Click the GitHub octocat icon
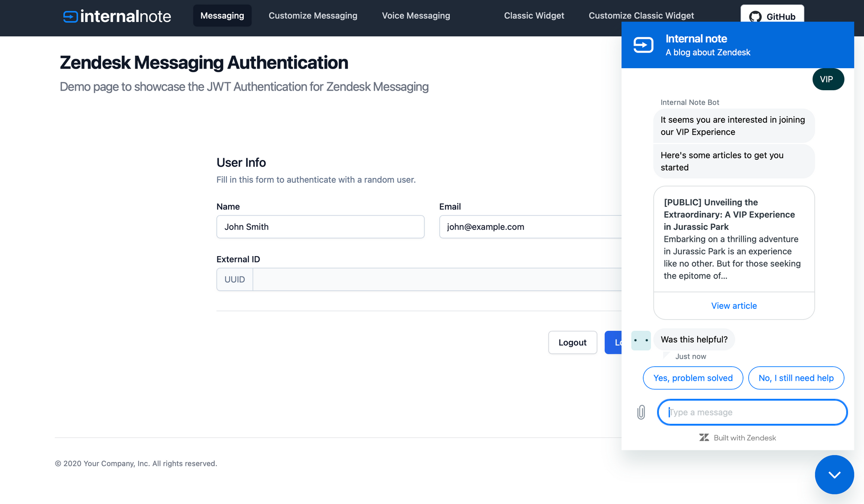 click(x=755, y=16)
